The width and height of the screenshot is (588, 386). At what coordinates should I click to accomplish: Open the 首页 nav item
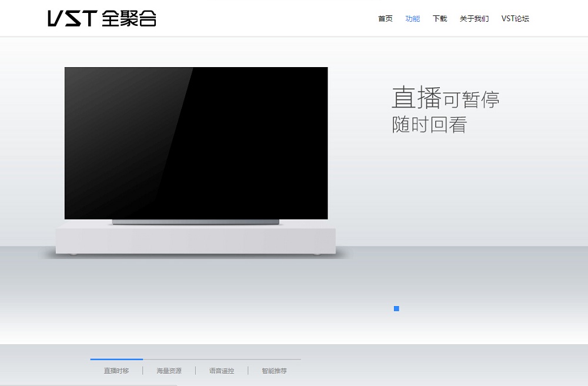click(x=385, y=18)
